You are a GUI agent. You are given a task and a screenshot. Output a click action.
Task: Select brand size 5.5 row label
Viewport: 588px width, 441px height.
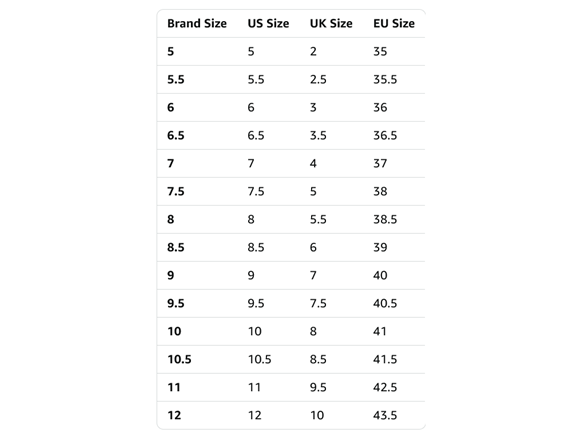(176, 80)
